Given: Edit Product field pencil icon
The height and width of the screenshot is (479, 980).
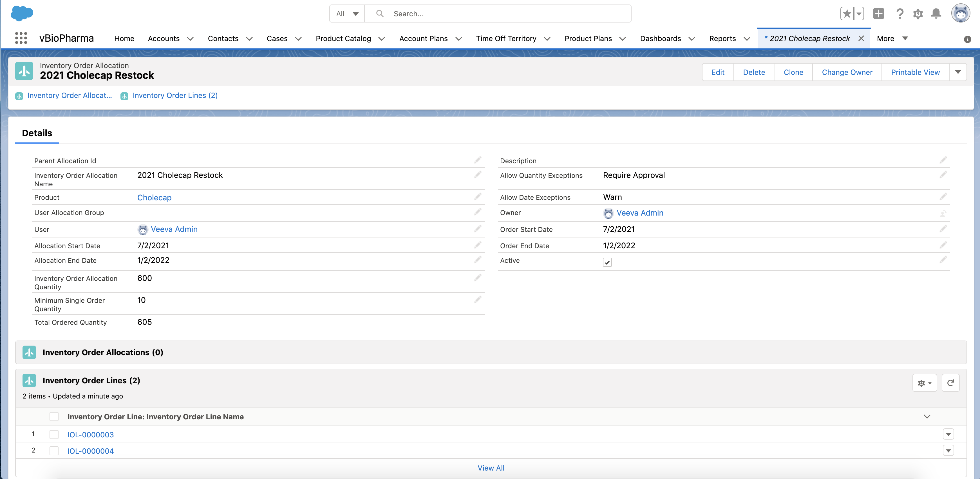Looking at the screenshot, I should [477, 197].
